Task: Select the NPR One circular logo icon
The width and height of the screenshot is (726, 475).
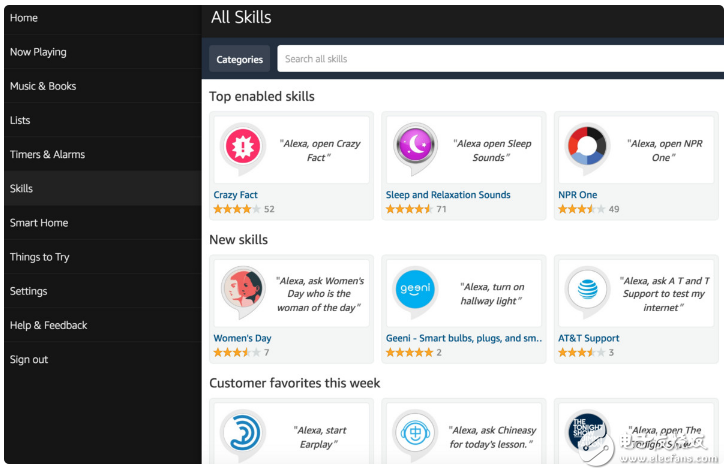Action: [x=587, y=148]
